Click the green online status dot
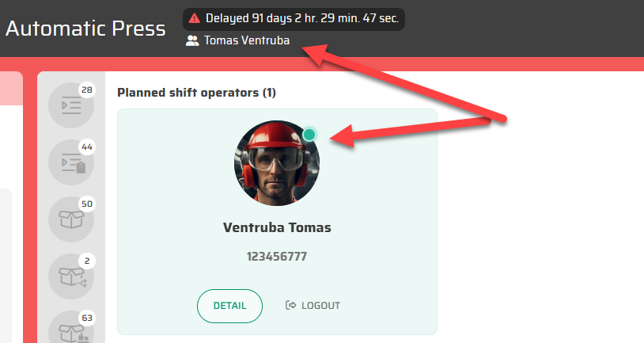Screen dimensions: 644x343 point(309,135)
